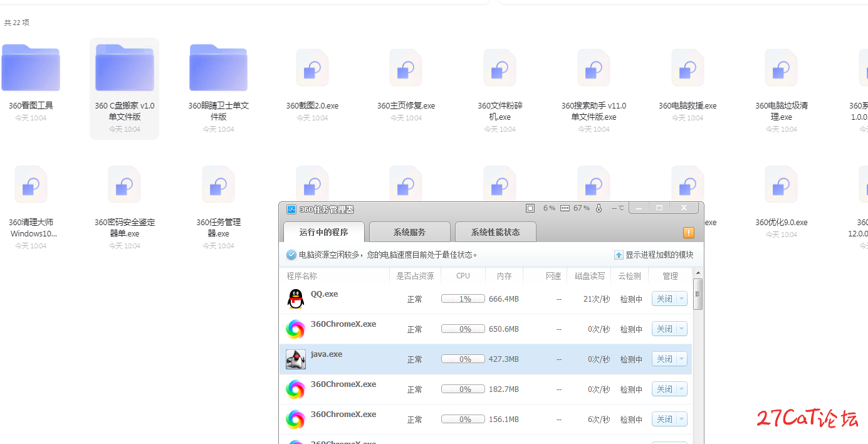
Task: Select the 360清理大师 Windows10 file icon
Action: (31, 184)
